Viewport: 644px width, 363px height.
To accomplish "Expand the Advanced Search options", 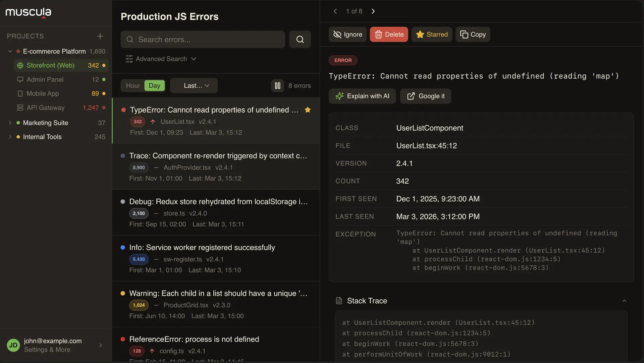I will coord(161,59).
